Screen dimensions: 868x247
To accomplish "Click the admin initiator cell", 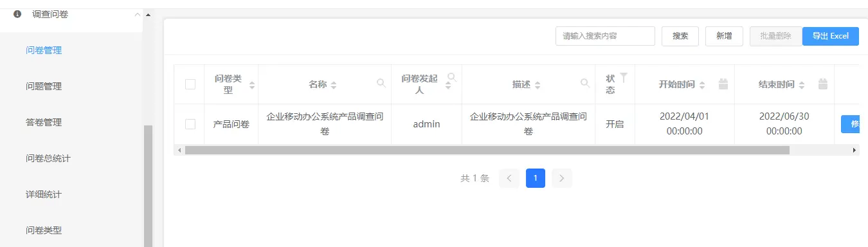I will coord(426,124).
